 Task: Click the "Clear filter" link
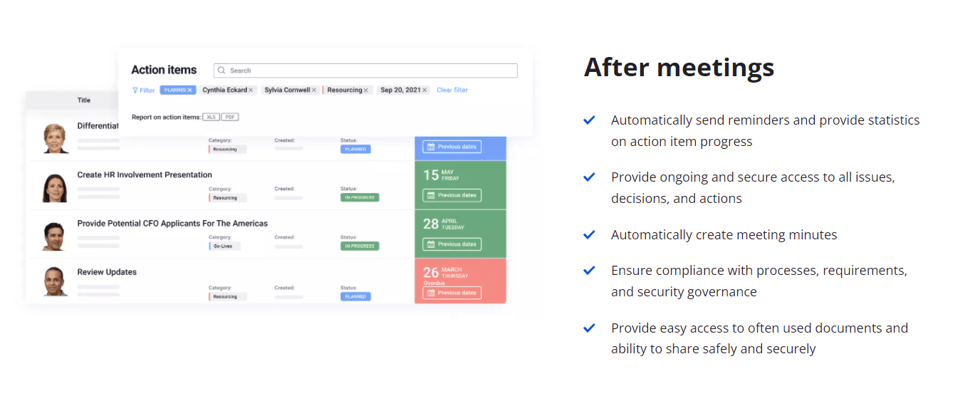click(x=453, y=90)
